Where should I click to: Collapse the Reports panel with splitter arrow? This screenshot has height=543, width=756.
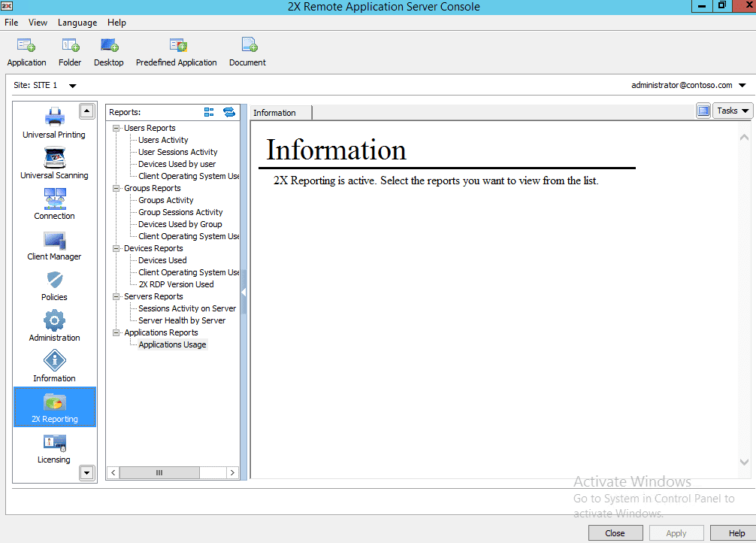(243, 293)
